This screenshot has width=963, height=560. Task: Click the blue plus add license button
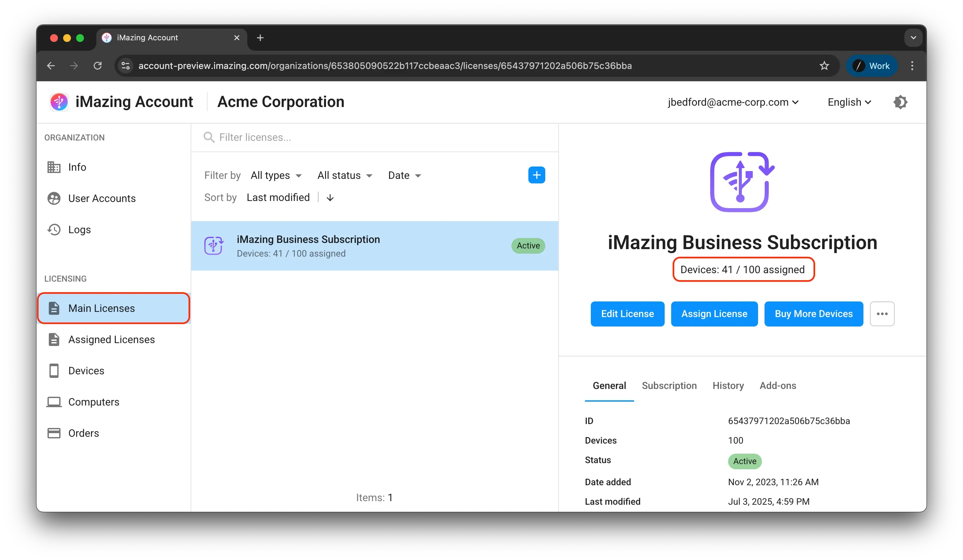536,175
